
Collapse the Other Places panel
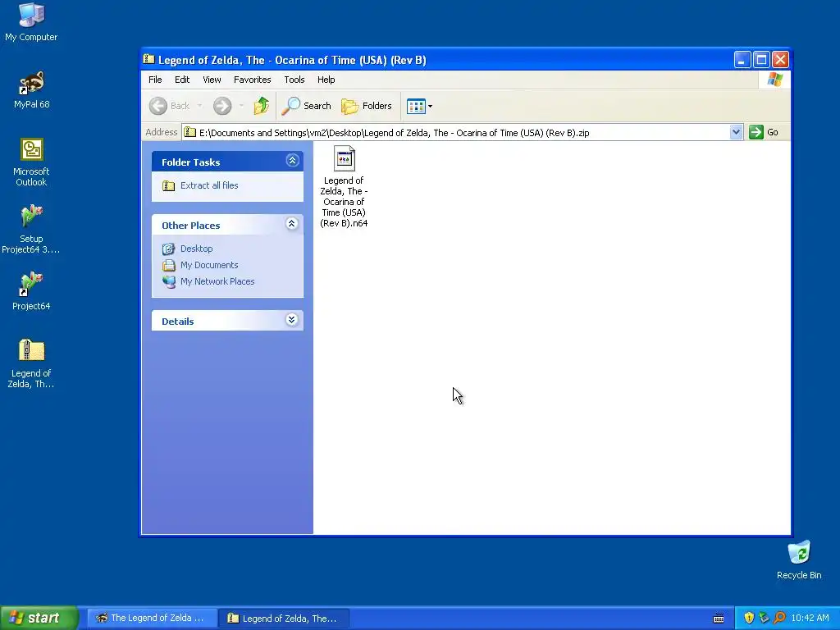pos(291,224)
